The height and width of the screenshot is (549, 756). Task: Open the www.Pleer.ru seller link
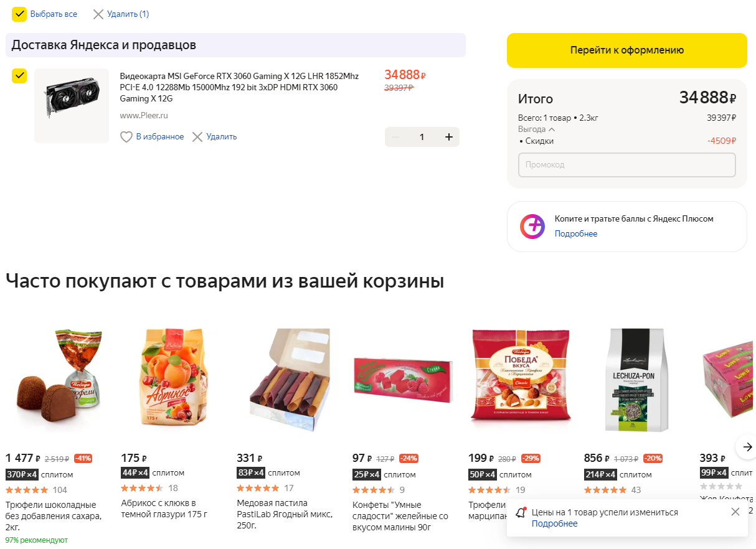144,116
